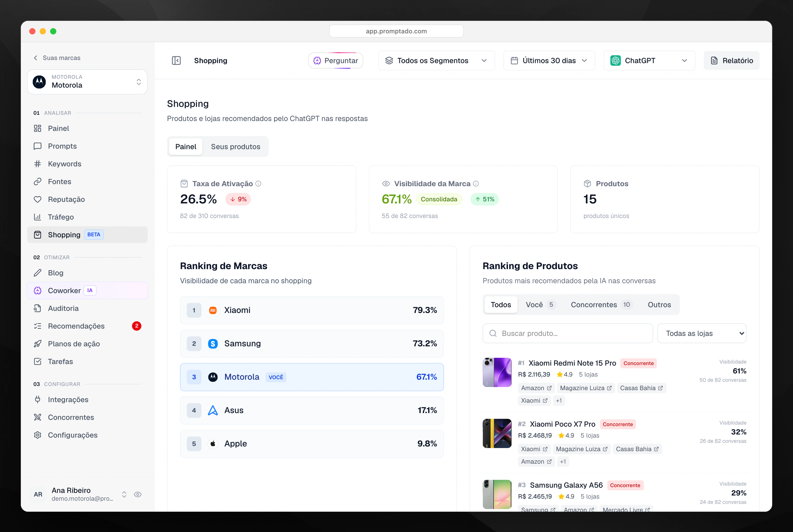The image size is (793, 532).
Task: Open Todos os Segmentos dropdown
Action: (436, 61)
